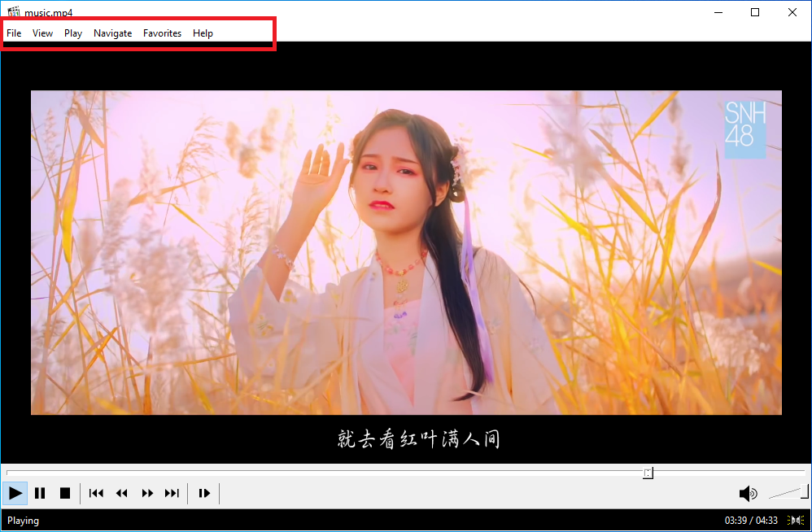Viewport: 812px width, 532px height.
Task: Open the File menu
Action: [14, 33]
